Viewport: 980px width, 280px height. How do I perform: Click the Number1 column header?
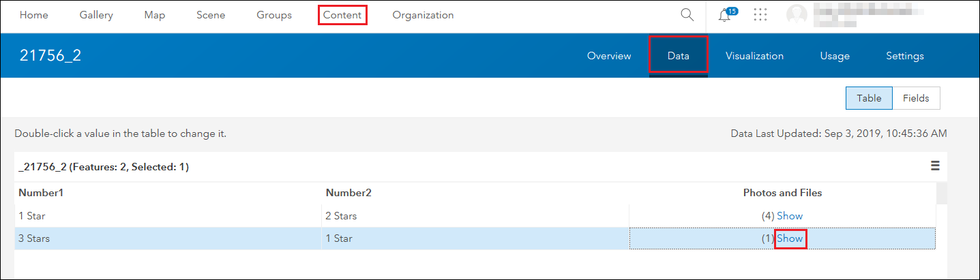click(x=41, y=193)
